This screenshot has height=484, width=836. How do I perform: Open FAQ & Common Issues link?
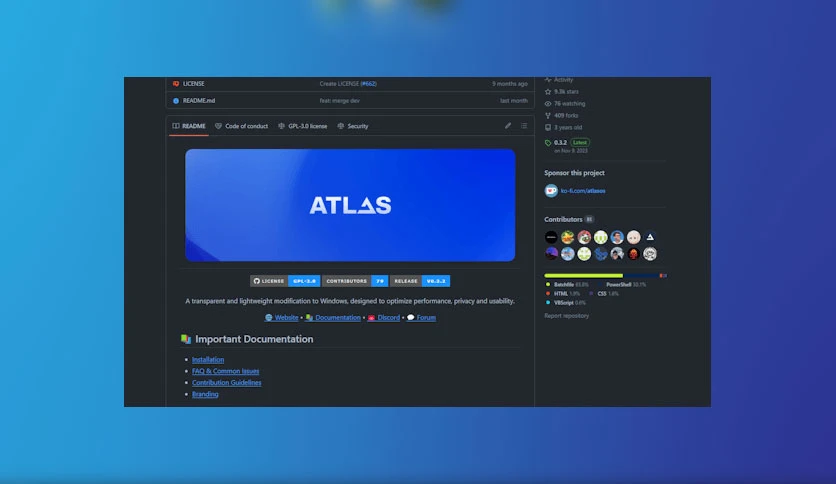pyautogui.click(x=226, y=371)
